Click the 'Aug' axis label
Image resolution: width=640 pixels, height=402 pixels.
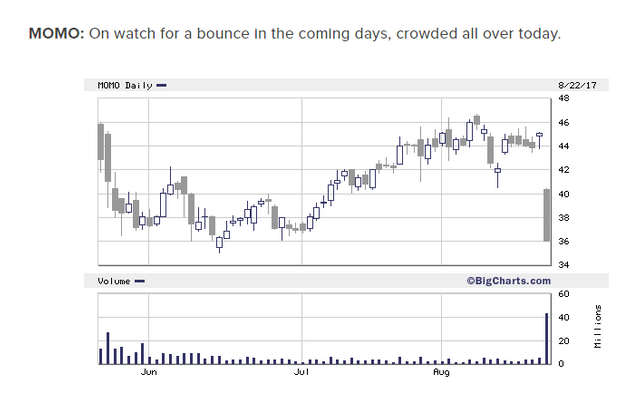pos(441,372)
